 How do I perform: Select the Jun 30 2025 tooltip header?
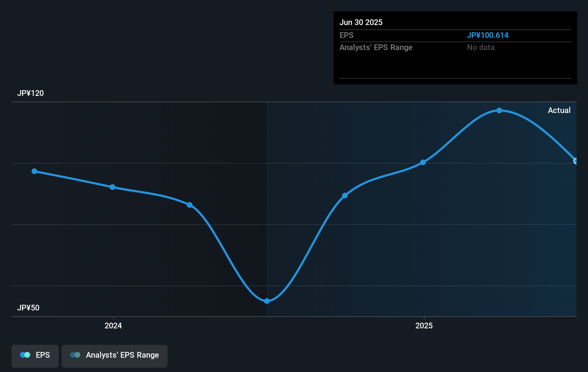(x=361, y=22)
